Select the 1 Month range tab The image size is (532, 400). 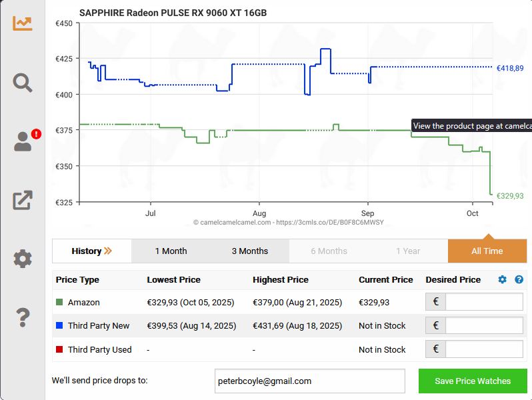point(171,251)
